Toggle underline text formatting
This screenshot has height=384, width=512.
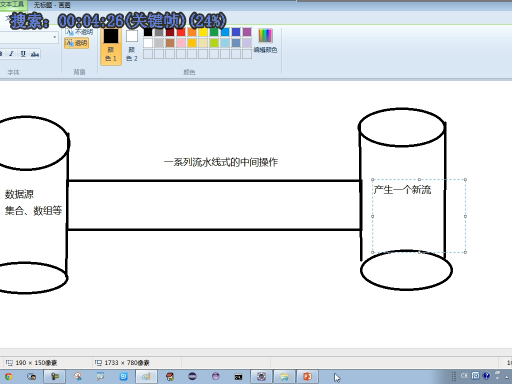pyautogui.click(x=23, y=54)
